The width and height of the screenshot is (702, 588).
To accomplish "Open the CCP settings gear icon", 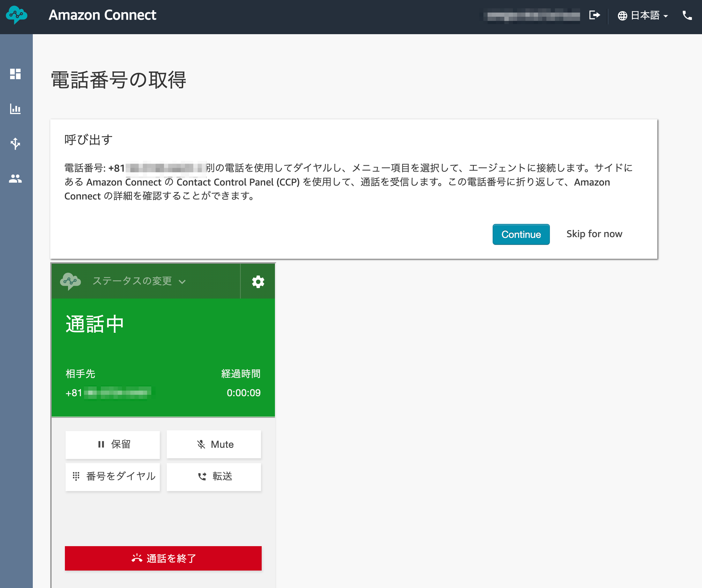I will [x=258, y=281].
